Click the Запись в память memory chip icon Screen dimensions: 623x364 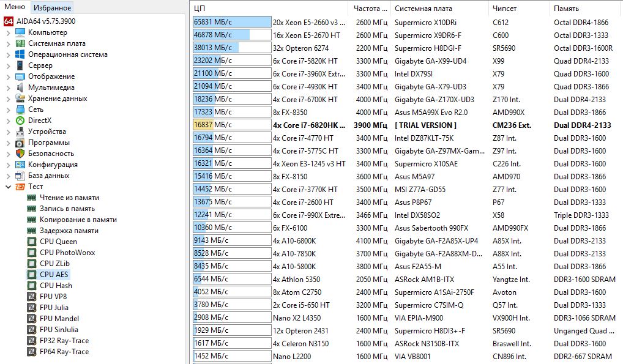31,209
